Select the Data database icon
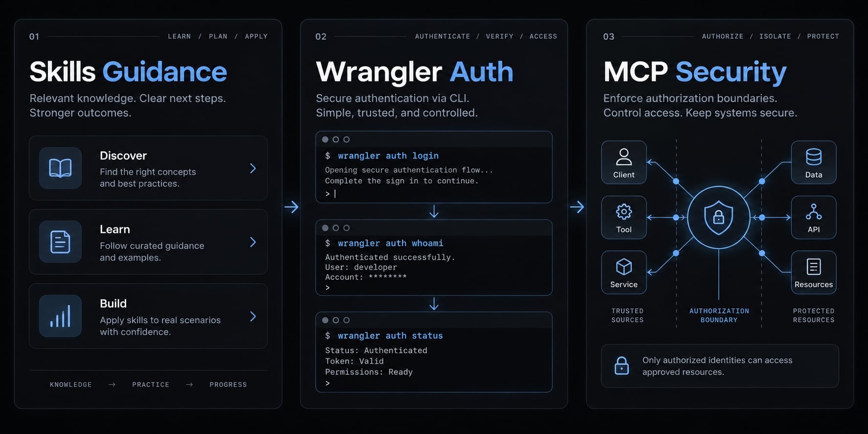868x434 pixels. click(x=814, y=157)
